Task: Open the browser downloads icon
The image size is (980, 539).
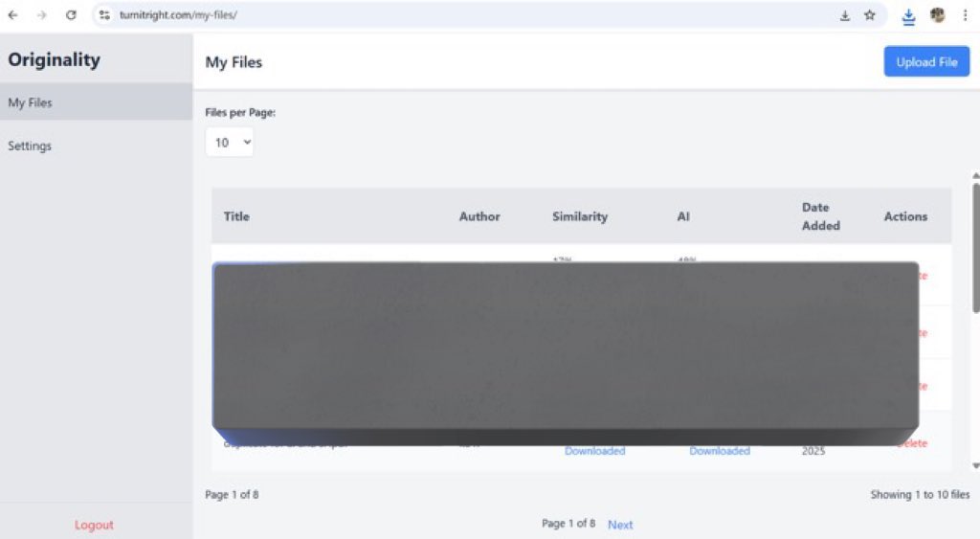Action: pos(909,16)
